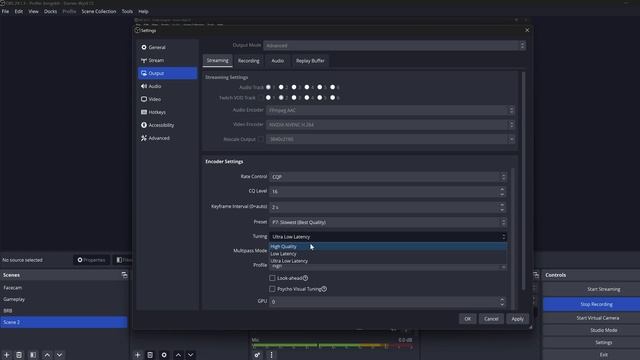
Task: Toggle the Rescale Output checkbox
Action: 261,140
